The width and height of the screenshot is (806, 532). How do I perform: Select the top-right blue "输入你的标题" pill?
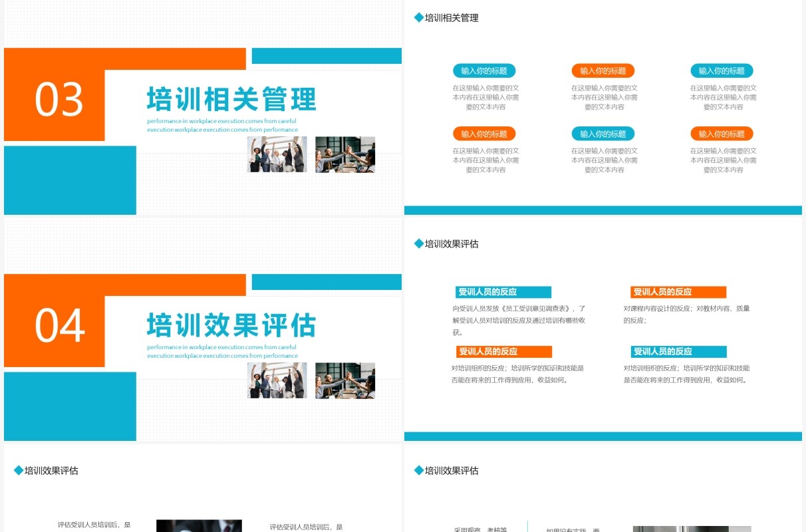[722, 70]
